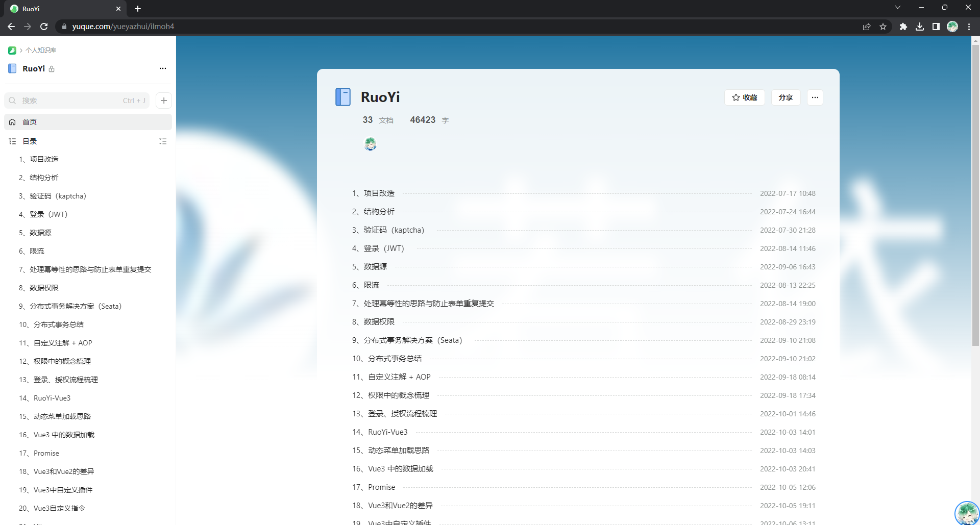Click the Yuque green logo icon
The width and height of the screenshot is (980, 525).
[x=12, y=50]
